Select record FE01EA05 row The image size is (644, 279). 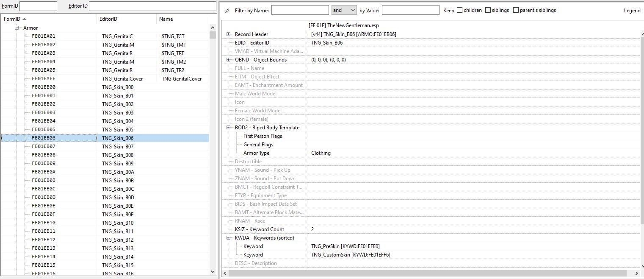(105, 70)
